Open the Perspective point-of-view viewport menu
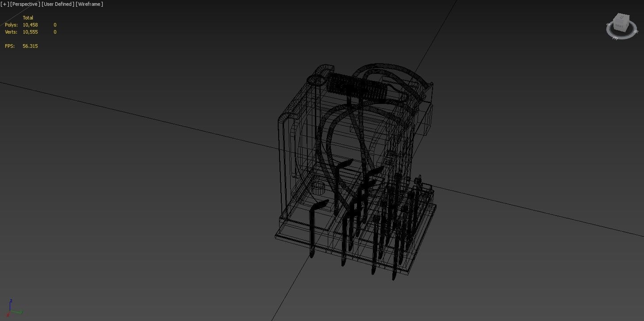The width and height of the screenshot is (644, 321). coord(25,4)
